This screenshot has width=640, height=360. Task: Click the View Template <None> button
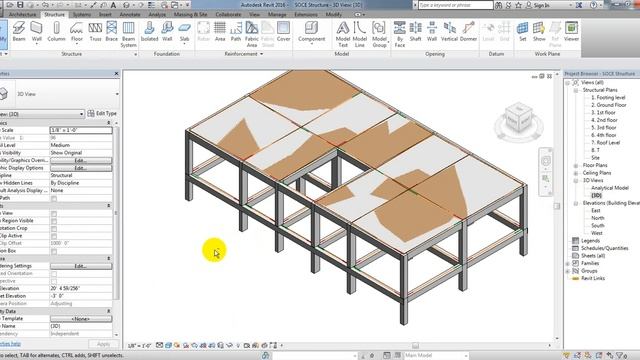81,319
